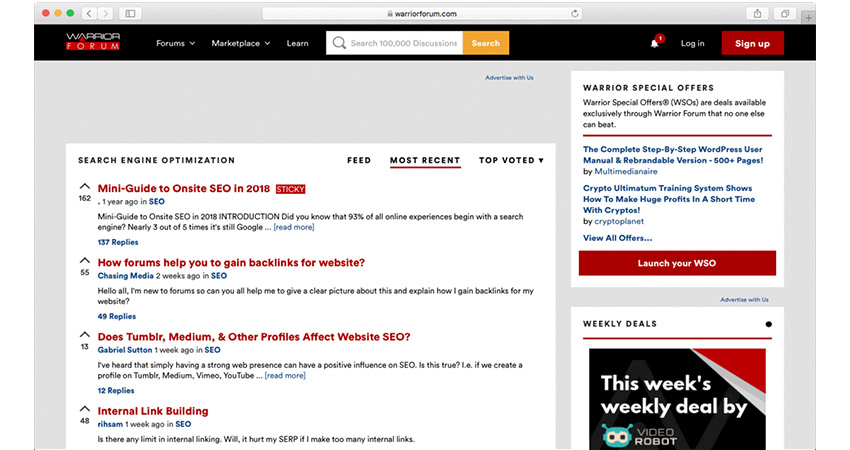Click the 49 Replies link

tap(117, 317)
